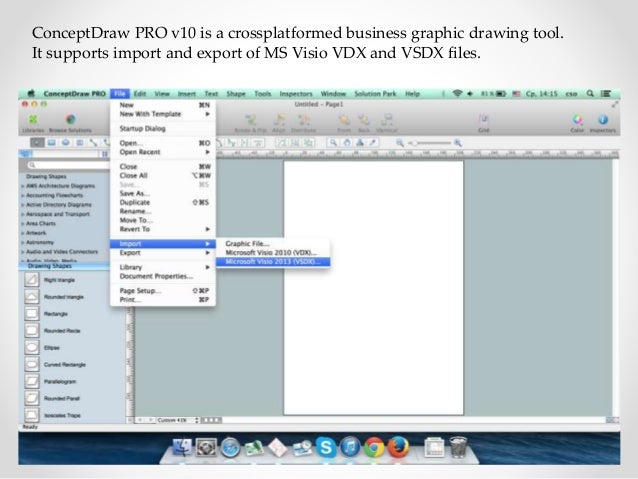Select the hand pan tool
This screenshot has width=638, height=479.
tap(347, 143)
